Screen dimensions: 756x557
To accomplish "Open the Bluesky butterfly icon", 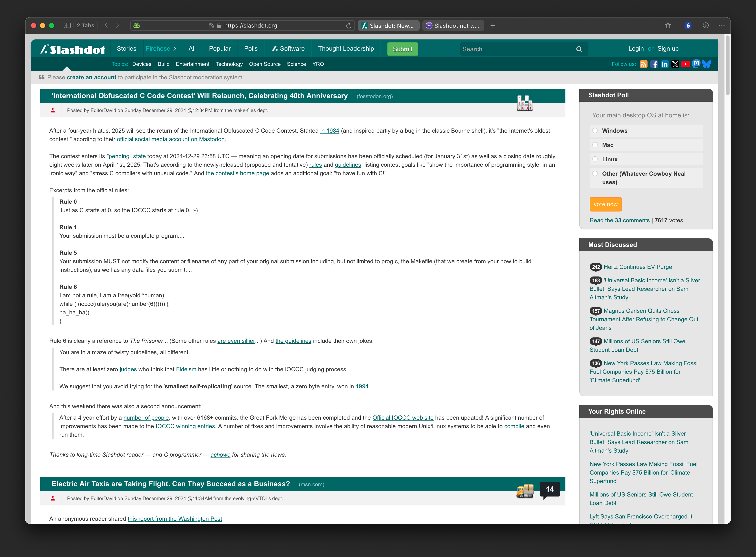I will [x=707, y=64].
